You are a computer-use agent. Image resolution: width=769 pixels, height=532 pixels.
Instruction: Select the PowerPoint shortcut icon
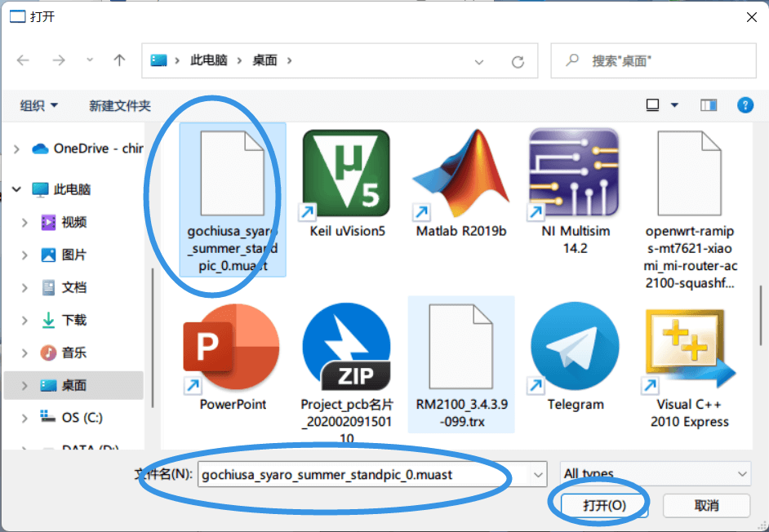coord(232,348)
